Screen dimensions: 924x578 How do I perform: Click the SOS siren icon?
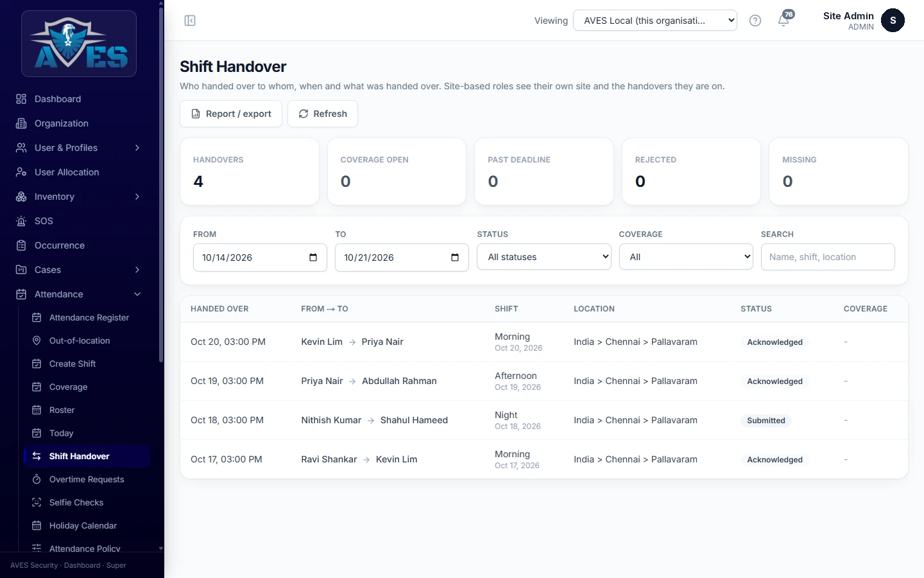[x=21, y=221]
